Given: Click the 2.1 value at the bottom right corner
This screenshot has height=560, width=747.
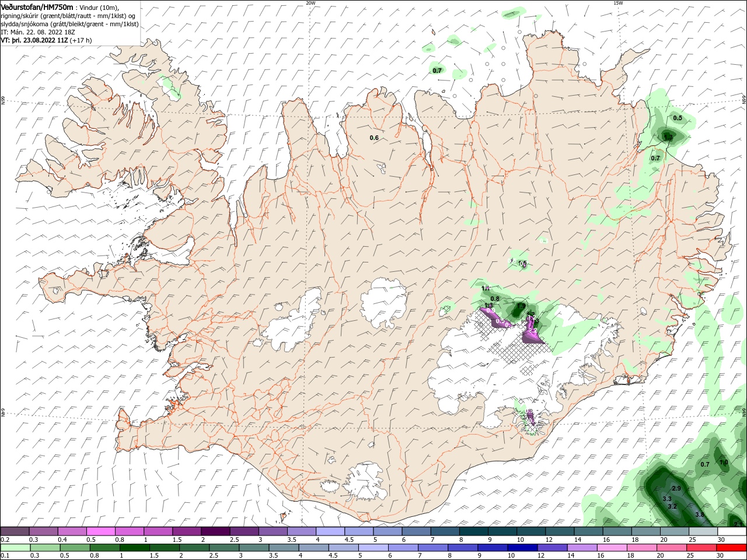Looking at the screenshot, I should coord(738,524).
